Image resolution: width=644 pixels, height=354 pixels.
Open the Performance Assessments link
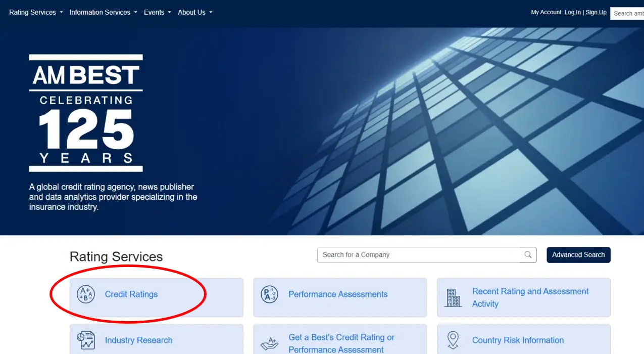[x=338, y=294]
